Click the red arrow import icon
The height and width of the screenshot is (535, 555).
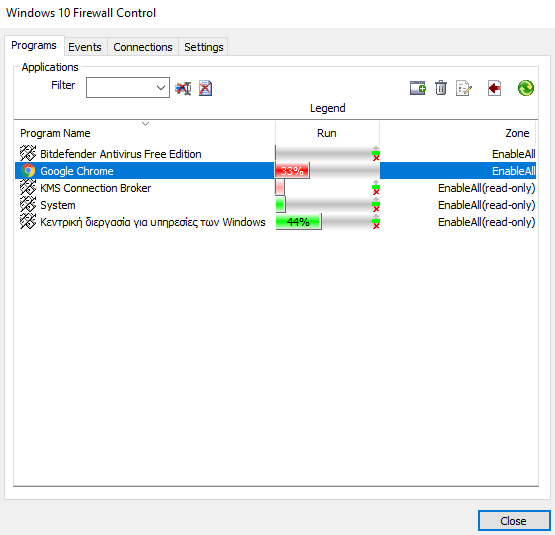click(494, 88)
